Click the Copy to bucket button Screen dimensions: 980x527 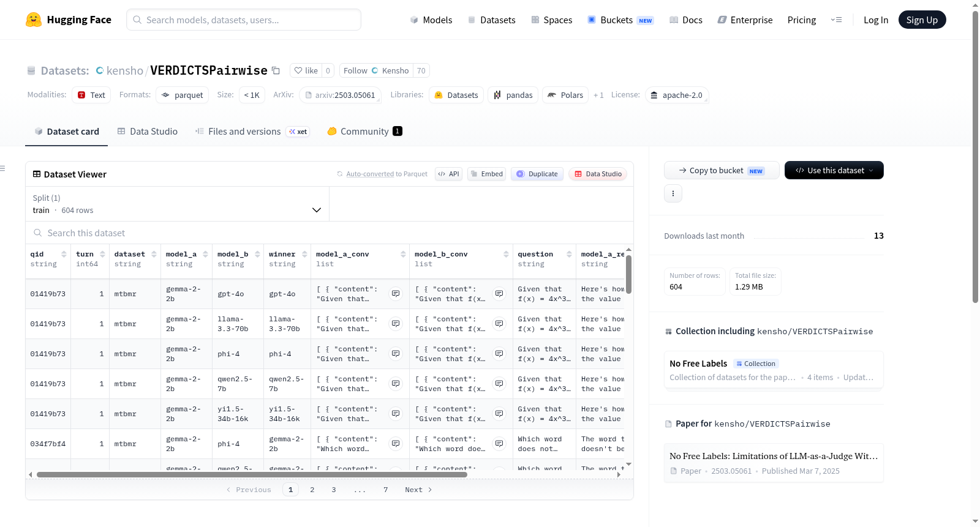[722, 170]
